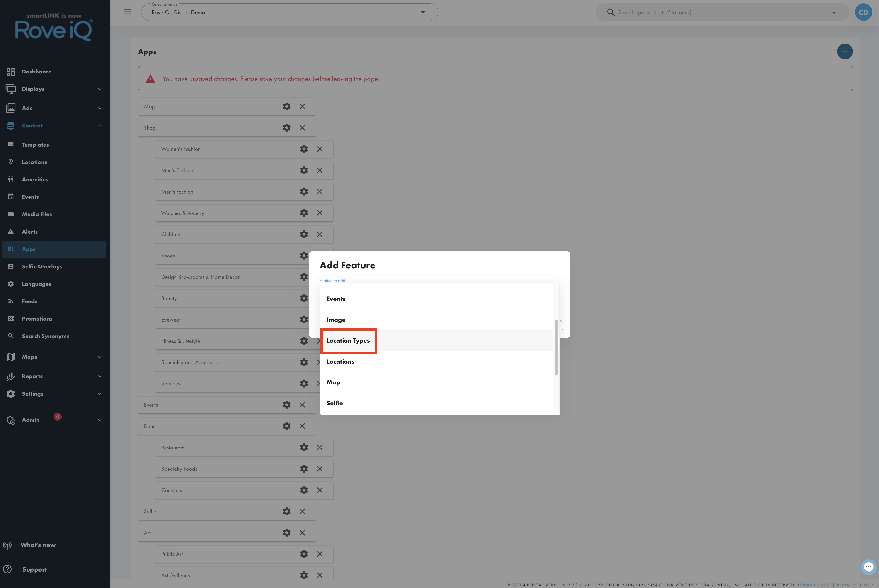Open Privacy Policy footer link

click(855, 585)
